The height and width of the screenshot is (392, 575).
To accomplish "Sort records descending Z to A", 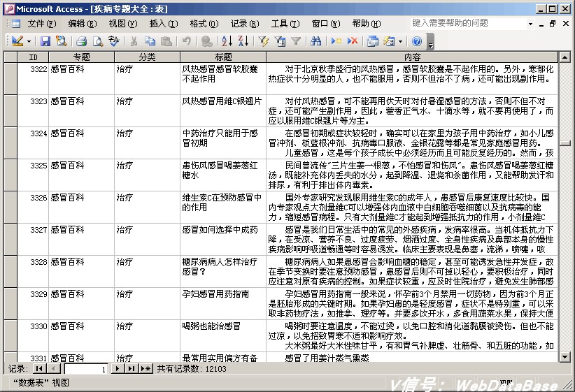I will pos(243,41).
